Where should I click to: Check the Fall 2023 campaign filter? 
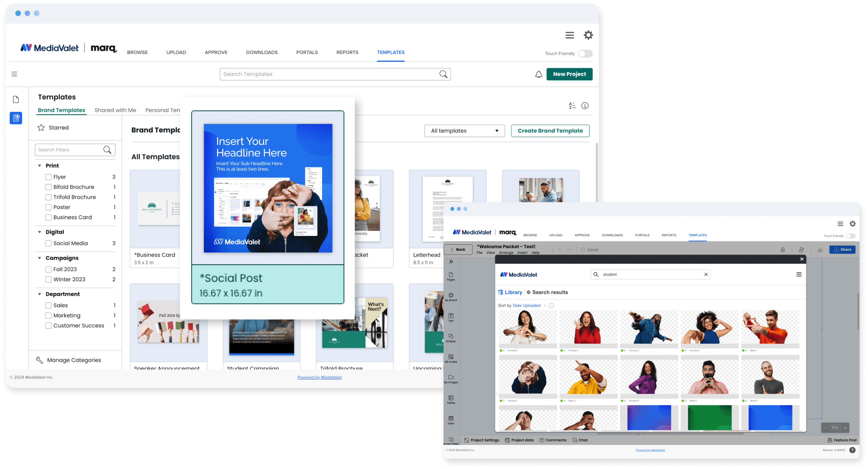[x=48, y=269]
